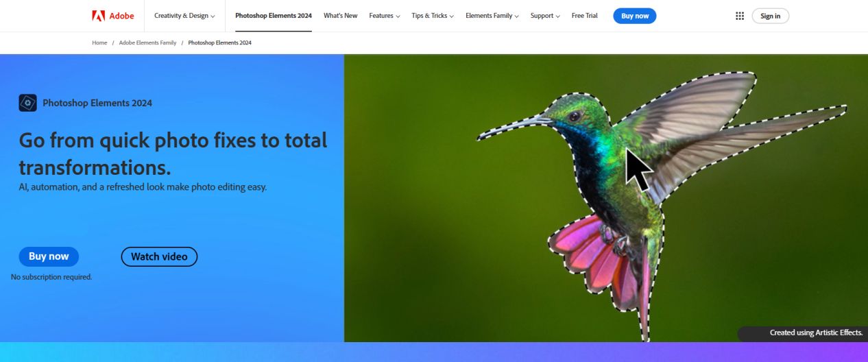Click the Photoshop Elements product icon
The image size is (868, 362).
point(27,103)
